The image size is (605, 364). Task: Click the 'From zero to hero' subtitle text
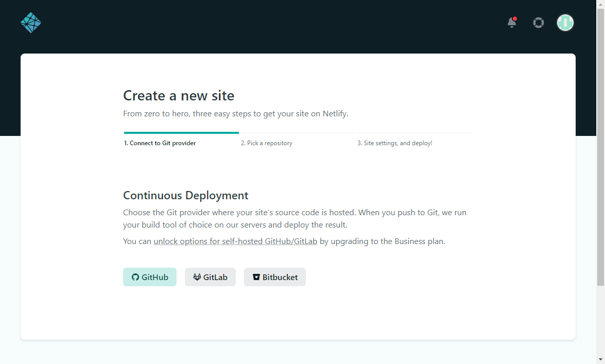236,113
